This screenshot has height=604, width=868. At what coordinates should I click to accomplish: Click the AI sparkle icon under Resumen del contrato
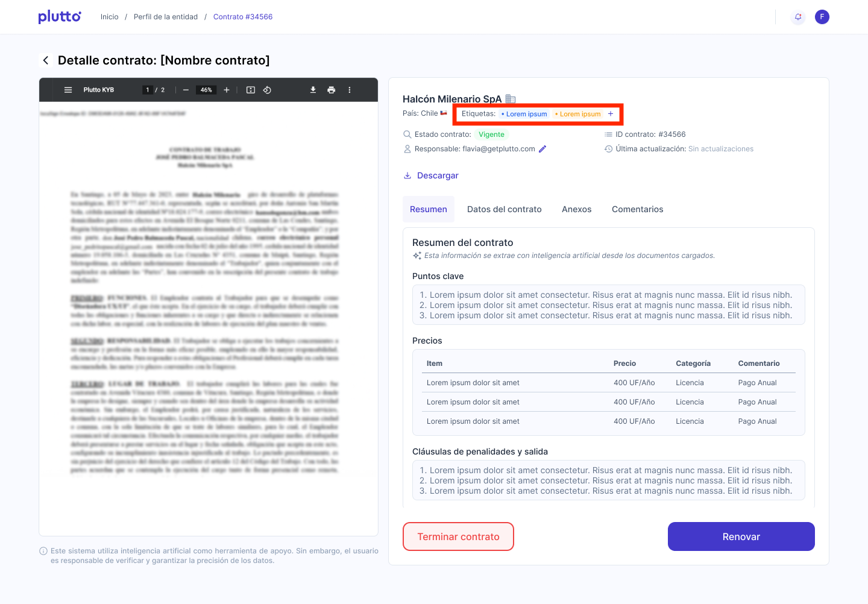coord(417,256)
